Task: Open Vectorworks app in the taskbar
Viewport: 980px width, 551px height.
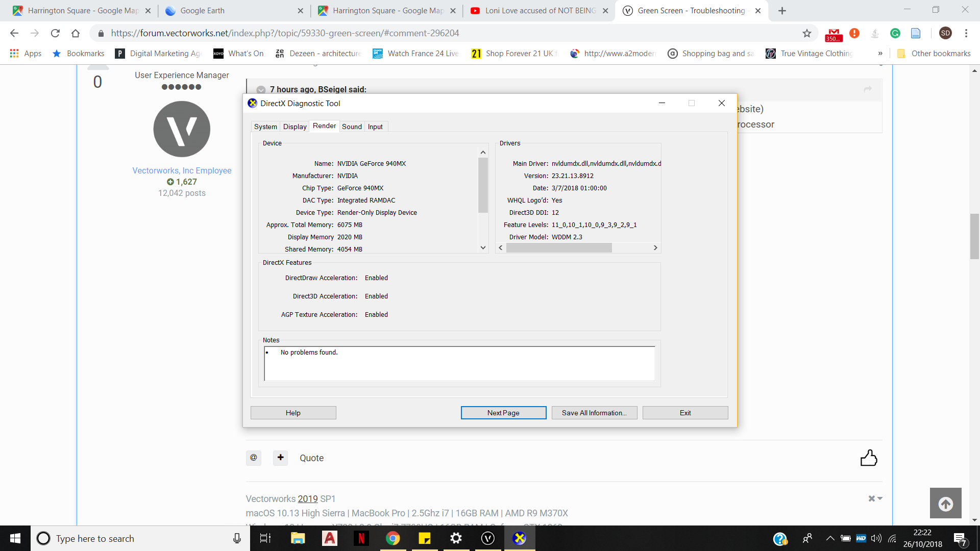Action: [x=488, y=538]
